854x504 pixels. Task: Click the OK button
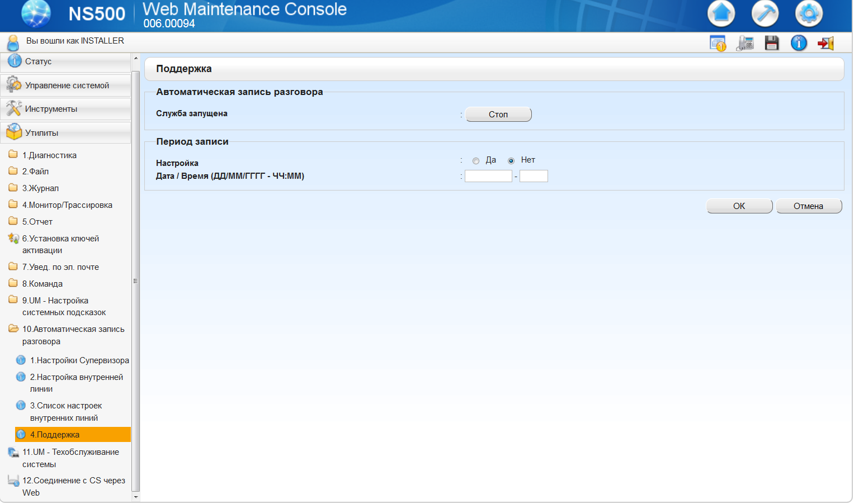tap(739, 206)
